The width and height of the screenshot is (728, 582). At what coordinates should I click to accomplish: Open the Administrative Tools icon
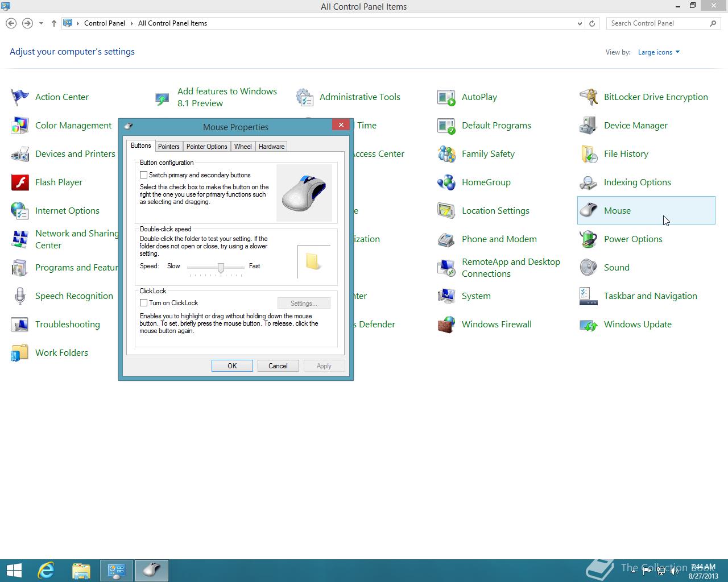[304, 97]
